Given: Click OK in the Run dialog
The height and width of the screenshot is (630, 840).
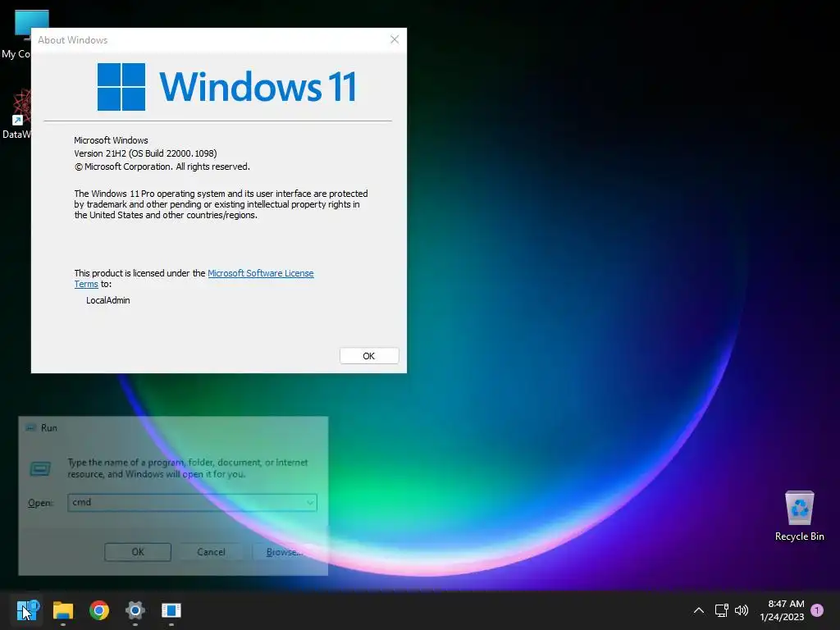Looking at the screenshot, I should point(138,552).
